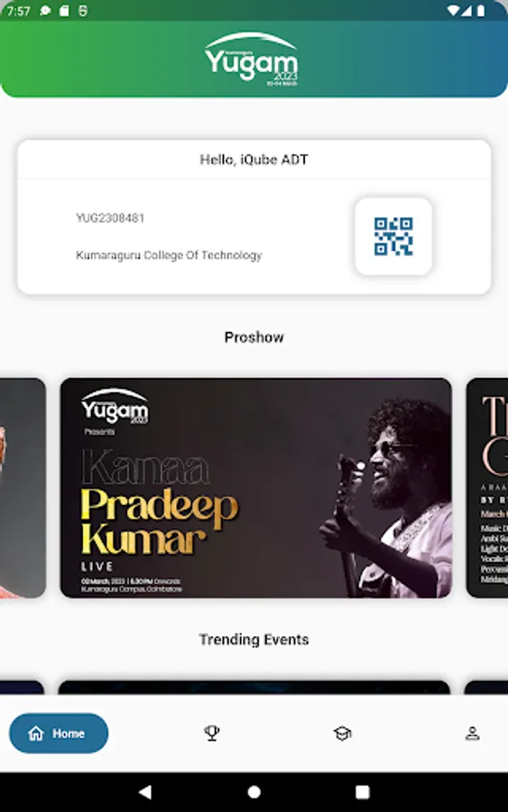The image size is (508, 812).
Task: Open the profile person icon
Action: pos(472,733)
